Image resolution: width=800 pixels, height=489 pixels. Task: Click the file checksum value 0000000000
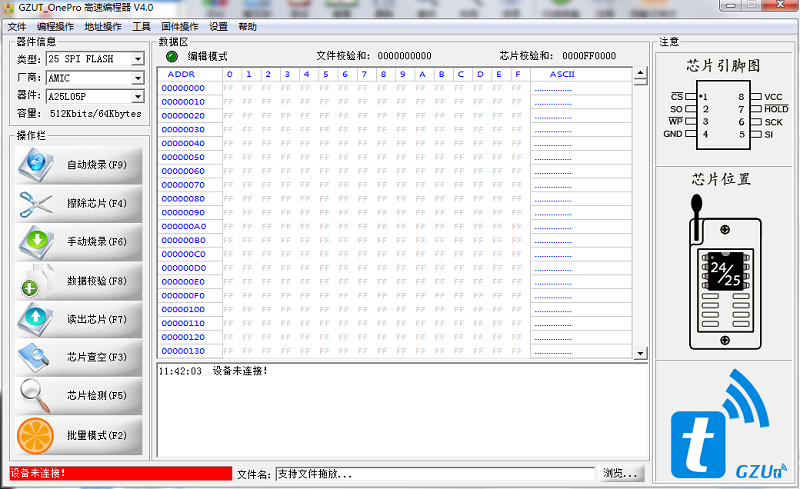405,56
